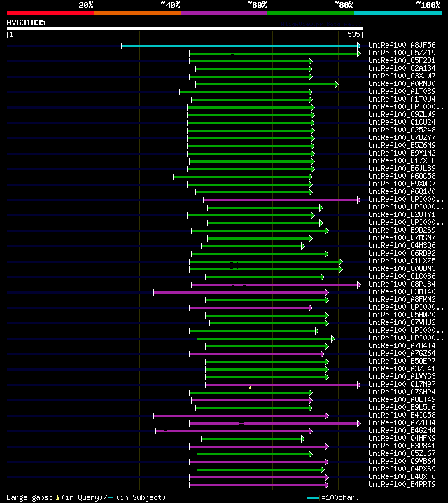Image resolution: width=448 pixels, height=503 pixels.
Task: Click the UniRef100_B6JL89 entry
Action: click(402, 168)
